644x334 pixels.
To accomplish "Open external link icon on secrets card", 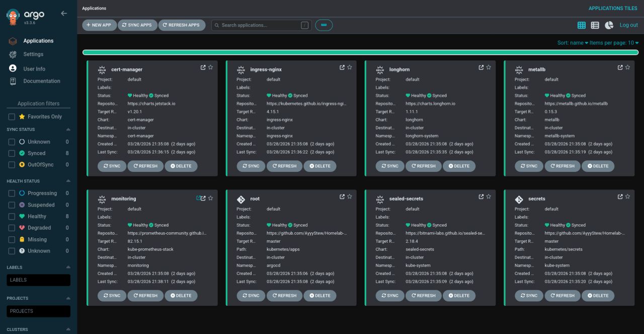I will pos(620,196).
